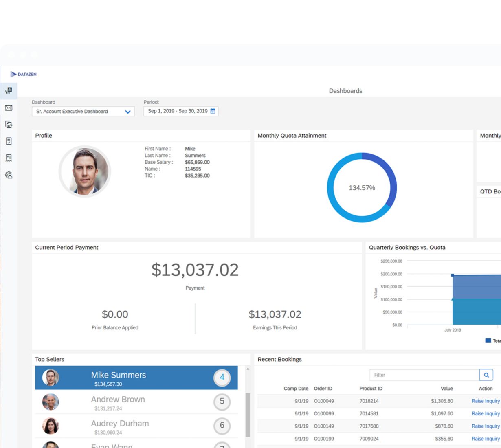Open the Period date range field
Viewport: 501px width, 448px height.
pyautogui.click(x=178, y=111)
